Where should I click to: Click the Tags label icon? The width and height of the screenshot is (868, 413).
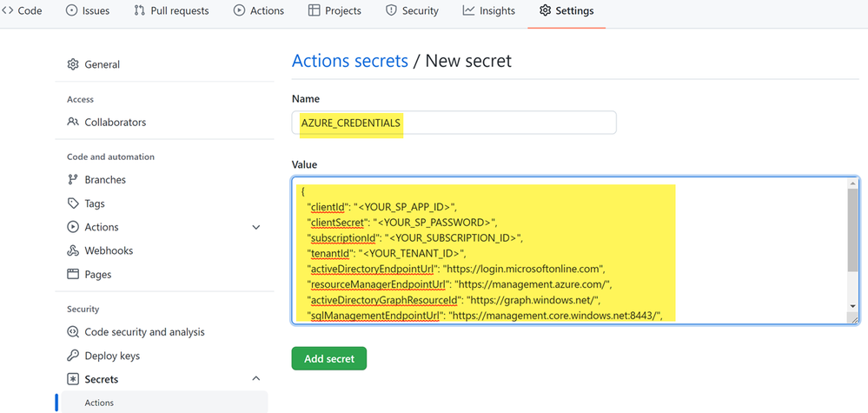tap(72, 203)
